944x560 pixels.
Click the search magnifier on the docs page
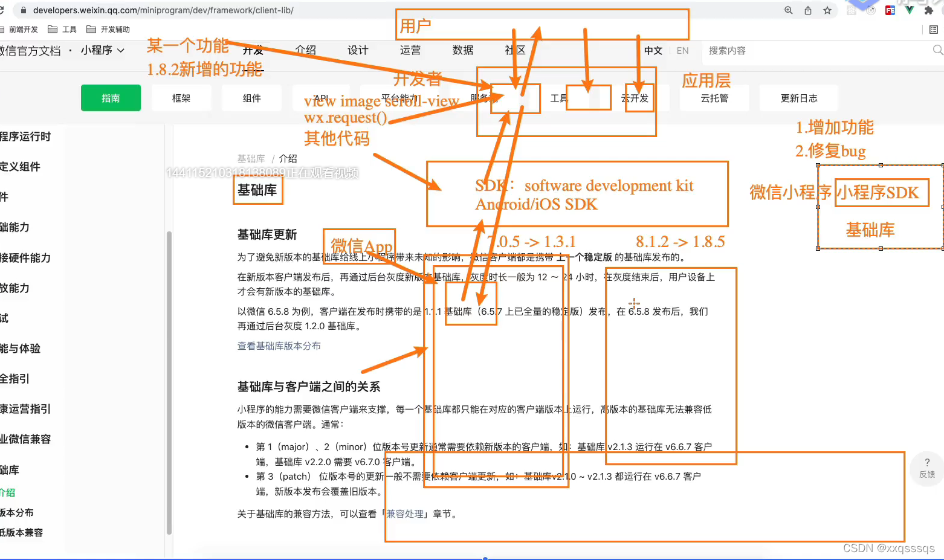tap(938, 50)
